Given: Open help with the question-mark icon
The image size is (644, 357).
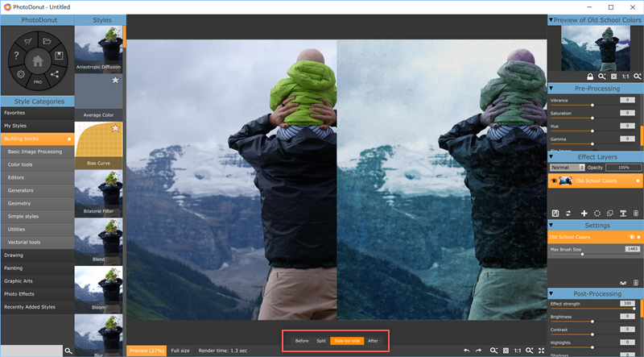Looking at the screenshot, I should click(16, 56).
